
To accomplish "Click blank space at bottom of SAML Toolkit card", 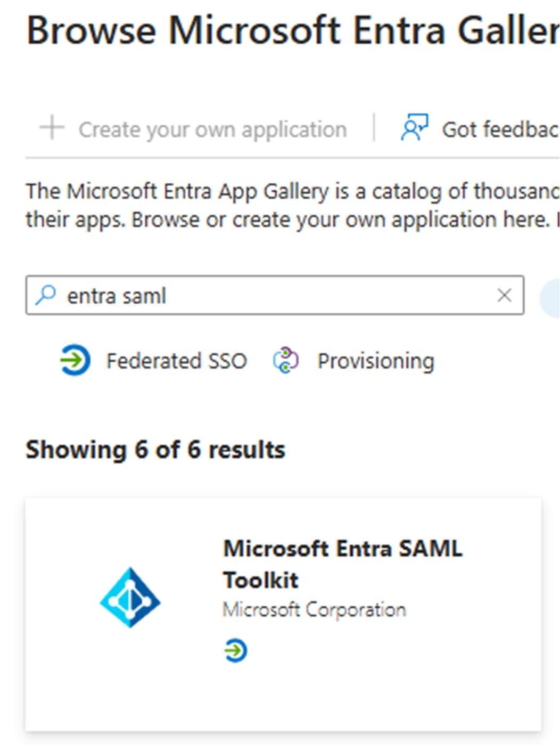I will 282,703.
